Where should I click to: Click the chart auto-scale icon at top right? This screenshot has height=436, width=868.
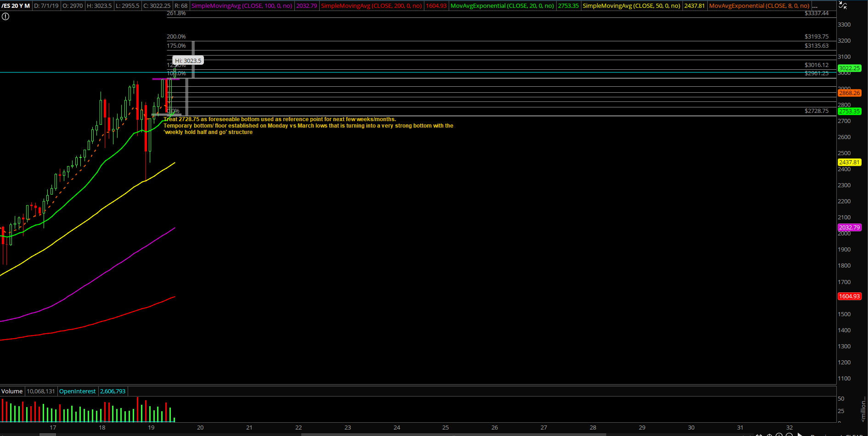coord(843,6)
